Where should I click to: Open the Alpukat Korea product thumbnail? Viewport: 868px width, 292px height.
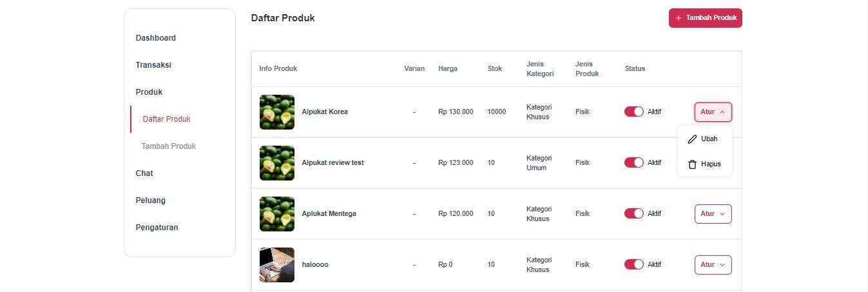coord(277,112)
